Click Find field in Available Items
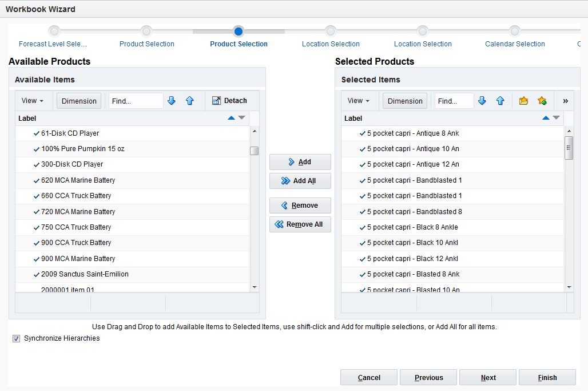Screen dimensions: 588x391 click(136, 101)
